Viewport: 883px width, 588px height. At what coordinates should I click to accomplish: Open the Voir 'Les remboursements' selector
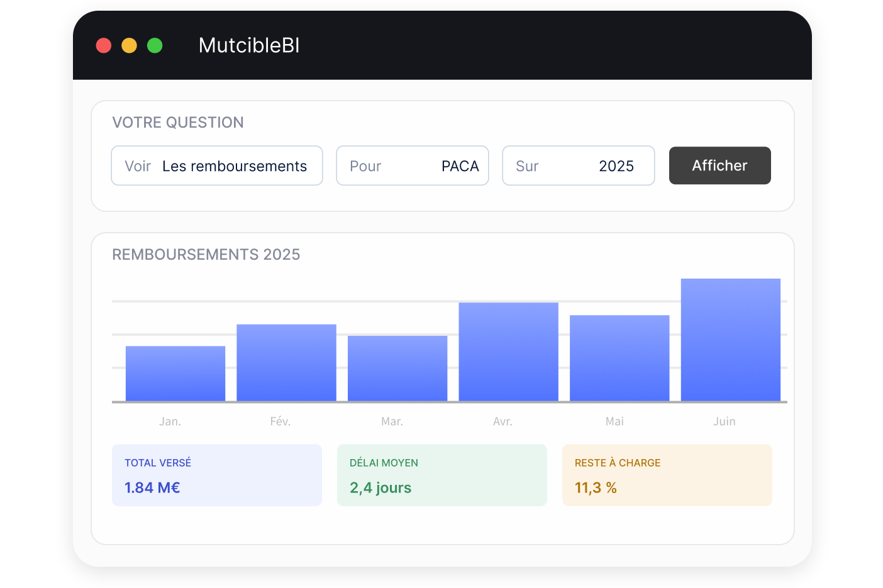[x=217, y=165]
